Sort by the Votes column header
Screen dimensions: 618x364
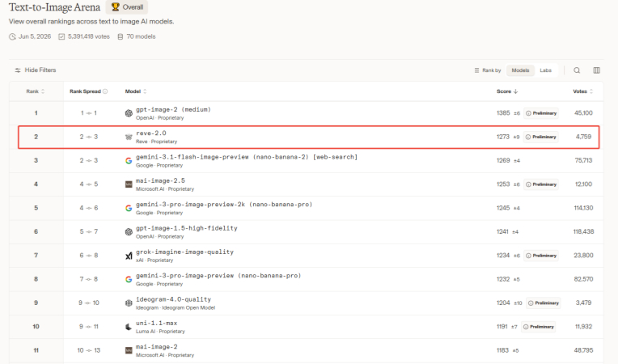tap(582, 91)
